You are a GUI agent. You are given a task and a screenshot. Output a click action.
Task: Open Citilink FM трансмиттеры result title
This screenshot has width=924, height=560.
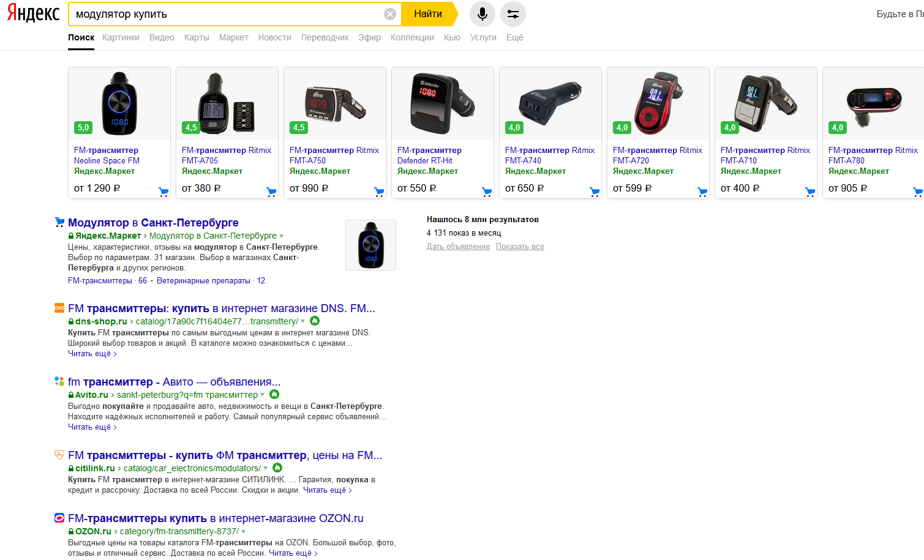coord(225,455)
